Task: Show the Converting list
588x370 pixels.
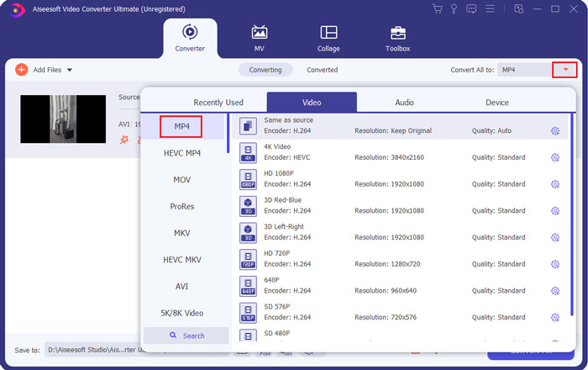Action: coord(265,70)
